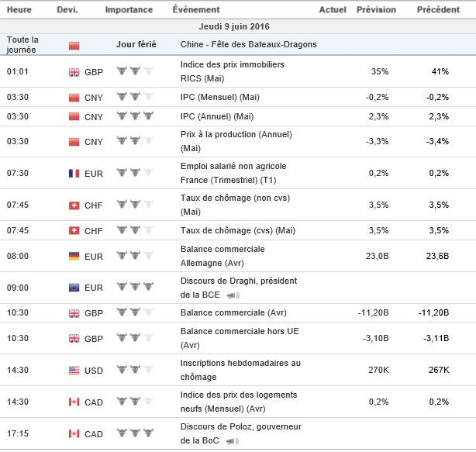
Task: Click the Importance column header
Action: (129, 10)
